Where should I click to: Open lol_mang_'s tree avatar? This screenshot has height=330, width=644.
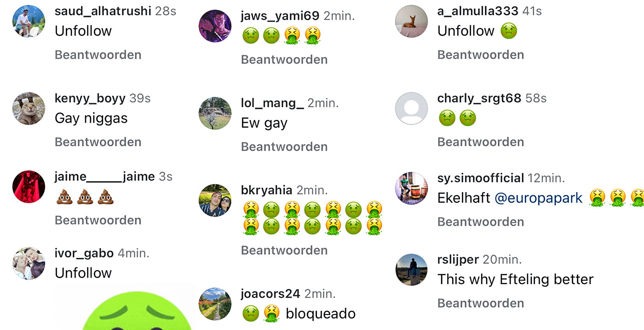[215, 113]
